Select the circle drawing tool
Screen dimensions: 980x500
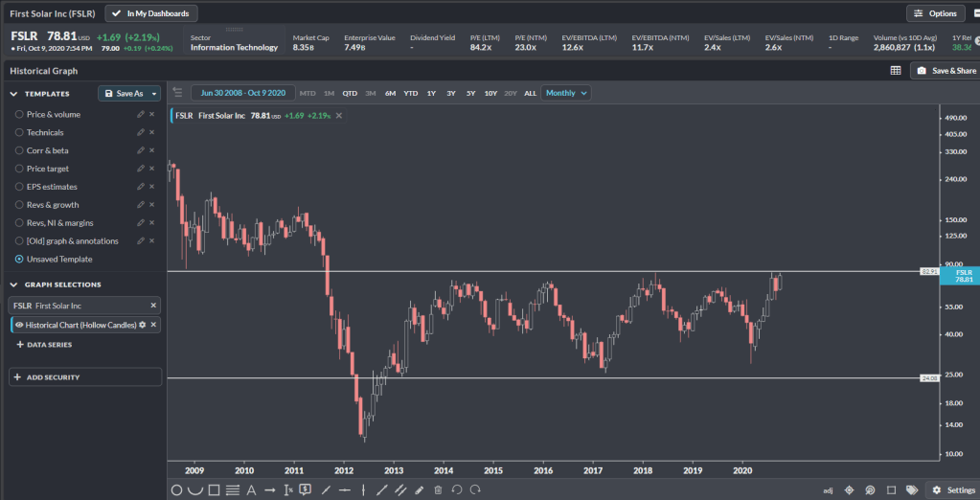pyautogui.click(x=176, y=489)
